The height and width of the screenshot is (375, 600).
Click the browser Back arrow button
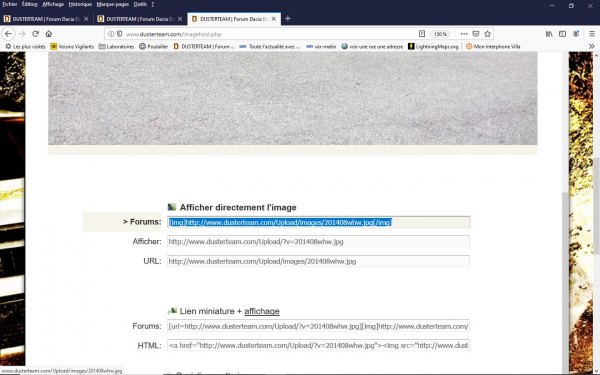[x=8, y=34]
